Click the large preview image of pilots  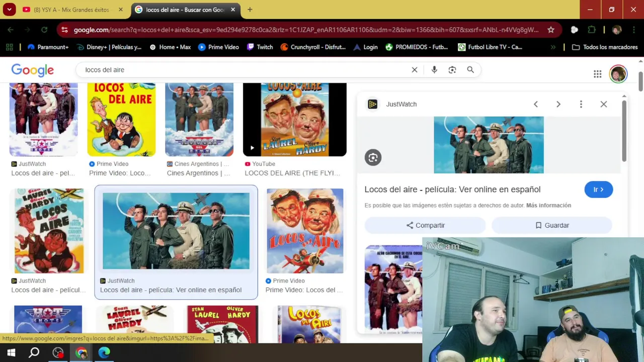tap(489, 145)
